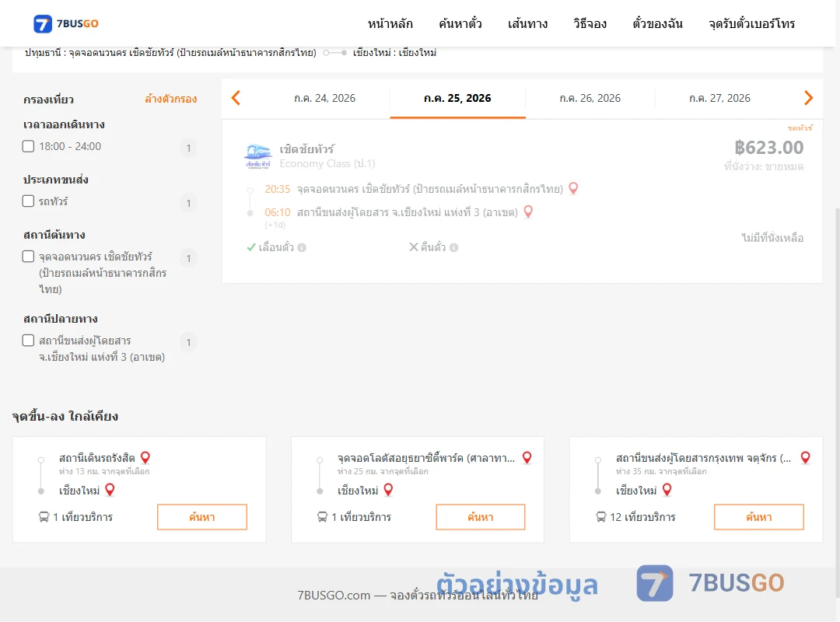Open map pin for จุดจอดโลตัสอยุธยาซิตี้พาร์ค

[527, 457]
